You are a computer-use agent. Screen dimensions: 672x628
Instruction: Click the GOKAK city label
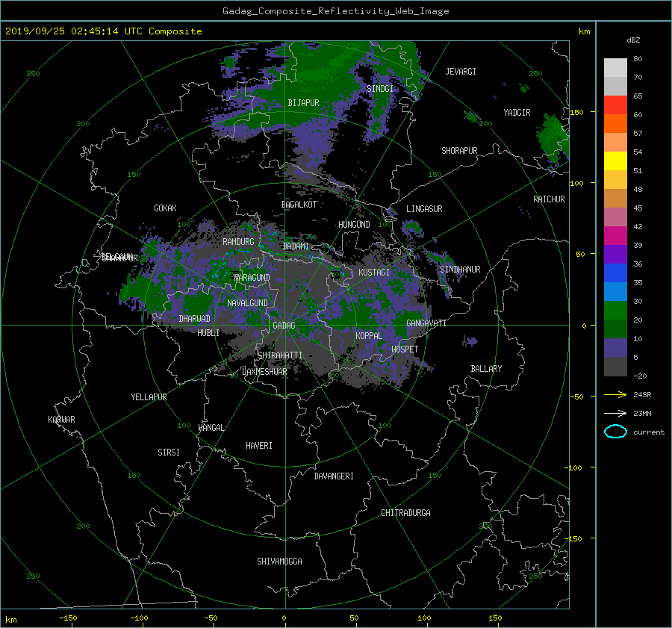[x=165, y=208]
